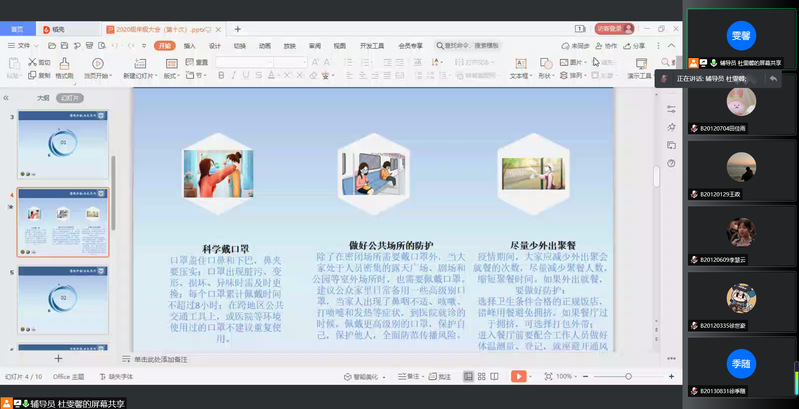799x409 pixels.
Task: Click orange slideshow play button in status bar
Action: (x=518, y=376)
